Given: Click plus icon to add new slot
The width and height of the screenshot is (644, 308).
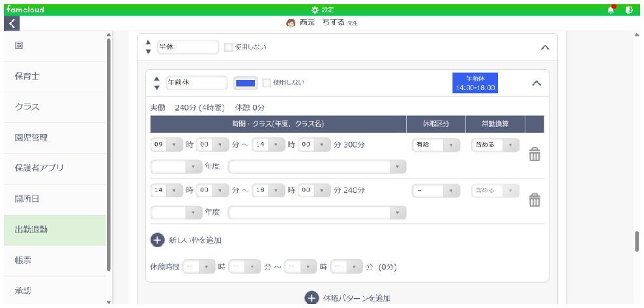Looking at the screenshot, I should pyautogui.click(x=157, y=240).
